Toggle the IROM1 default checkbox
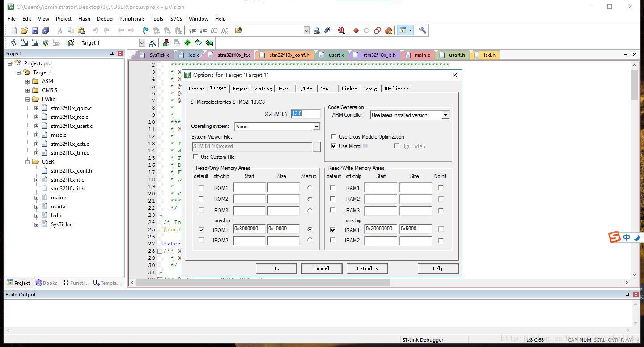644x347 pixels. (x=201, y=229)
